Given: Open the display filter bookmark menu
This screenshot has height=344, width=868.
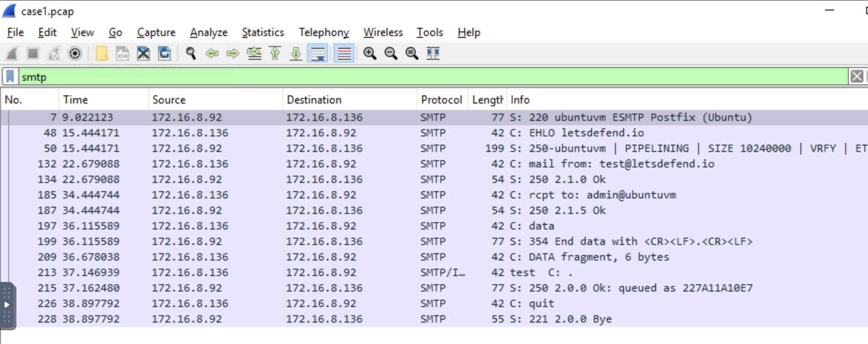Looking at the screenshot, I should 10,77.
